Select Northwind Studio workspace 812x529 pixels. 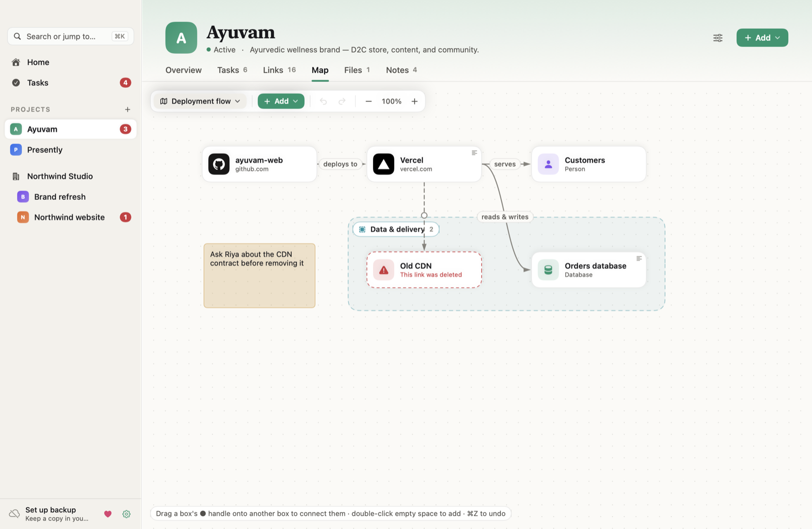(71, 176)
